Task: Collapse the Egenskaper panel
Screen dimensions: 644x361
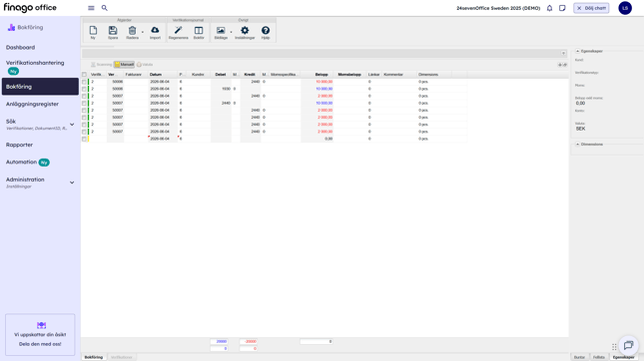Action: [577, 51]
